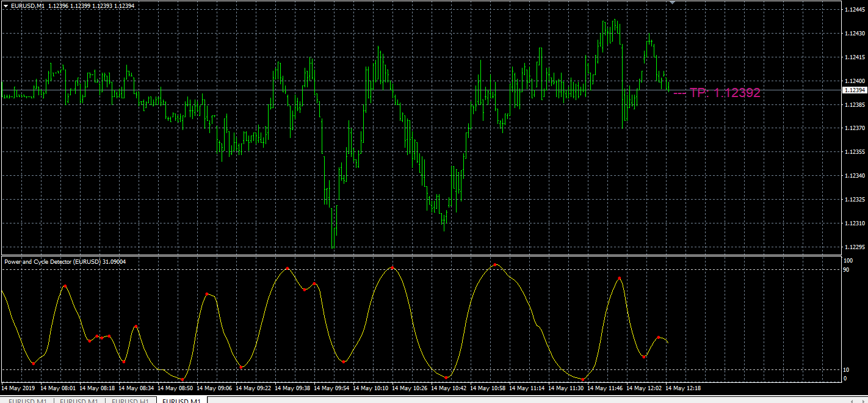Screen dimensions: 868x403
Task: Click the 14 May 10:42 time label
Action: (x=449, y=388)
